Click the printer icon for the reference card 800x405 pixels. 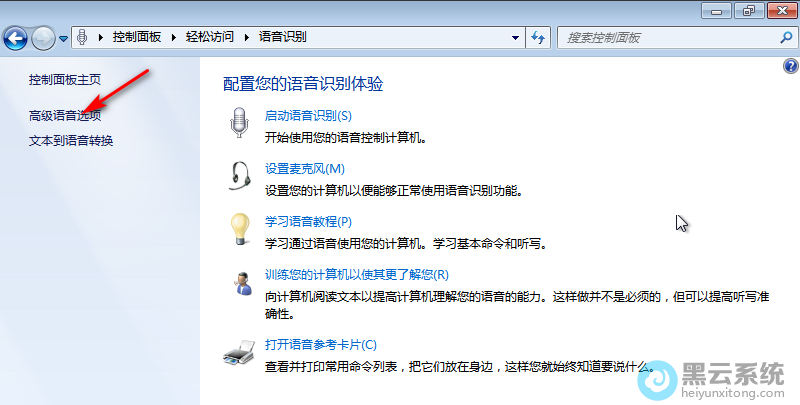[240, 351]
